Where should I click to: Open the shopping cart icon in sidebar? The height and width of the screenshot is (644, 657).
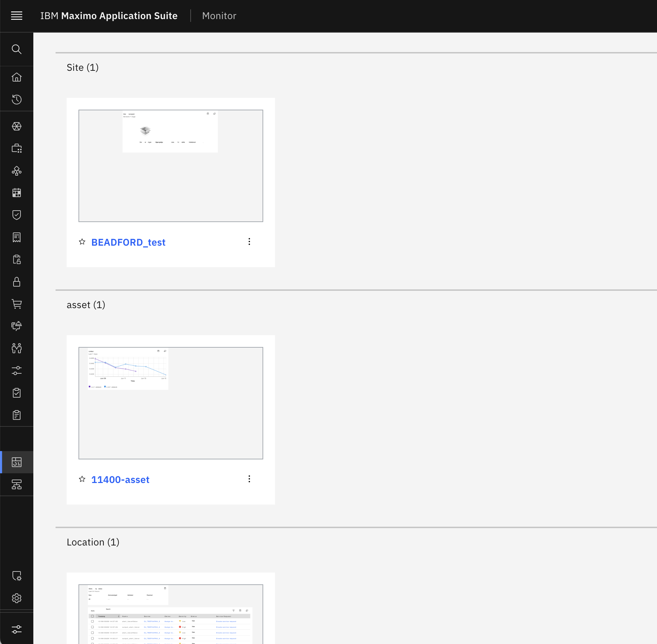(x=17, y=304)
